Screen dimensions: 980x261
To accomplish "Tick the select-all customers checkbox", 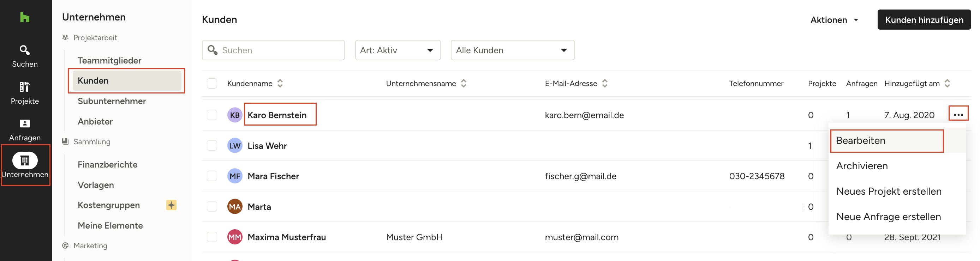I will [212, 84].
